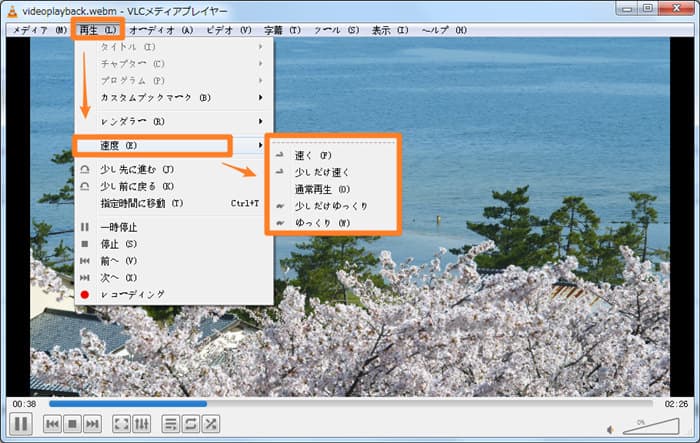The width and height of the screenshot is (700, 443).
Task: Click the elapsed time 00:38 label
Action: (24, 404)
